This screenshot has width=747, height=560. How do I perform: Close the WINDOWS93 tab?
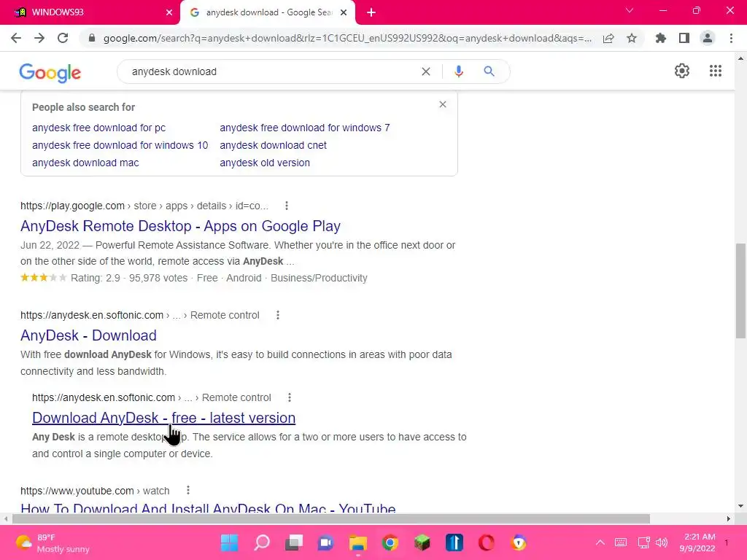click(169, 12)
